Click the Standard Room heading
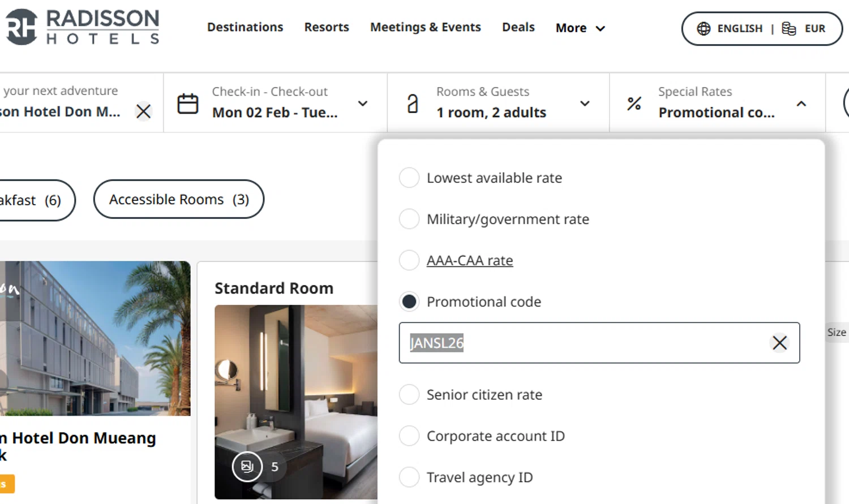 tap(274, 288)
